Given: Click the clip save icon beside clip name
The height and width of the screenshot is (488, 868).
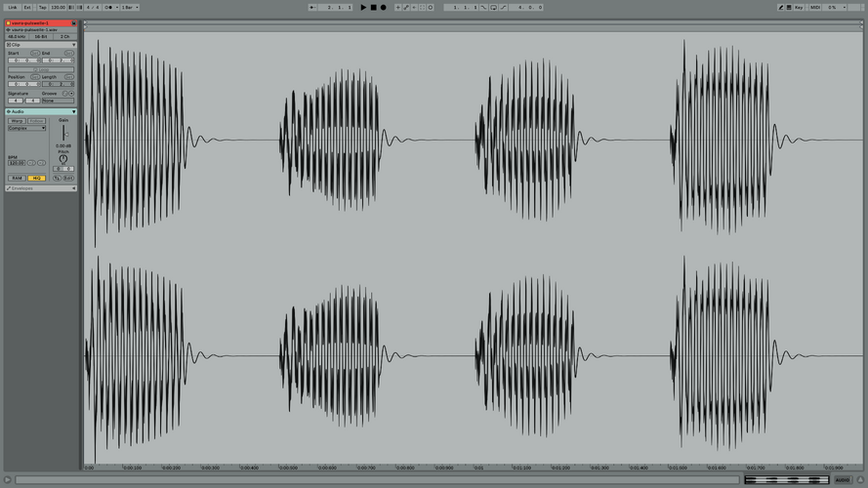Looking at the screenshot, I should pyautogui.click(x=73, y=23).
